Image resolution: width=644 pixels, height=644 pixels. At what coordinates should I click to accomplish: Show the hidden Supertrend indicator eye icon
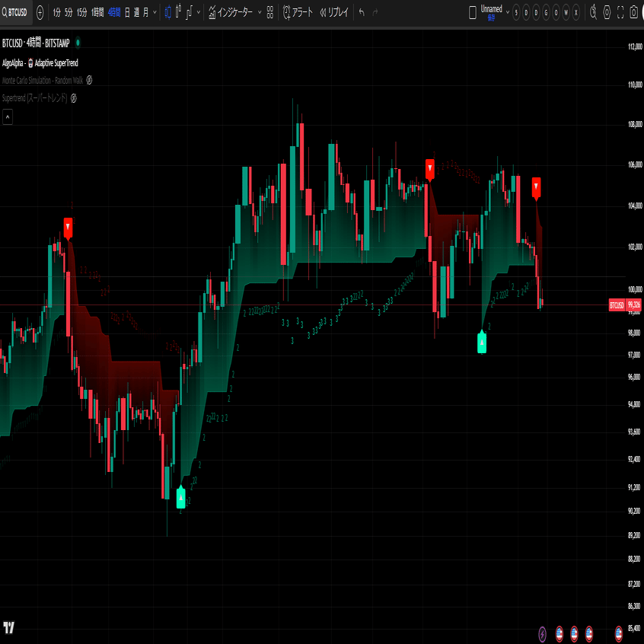pos(74,97)
